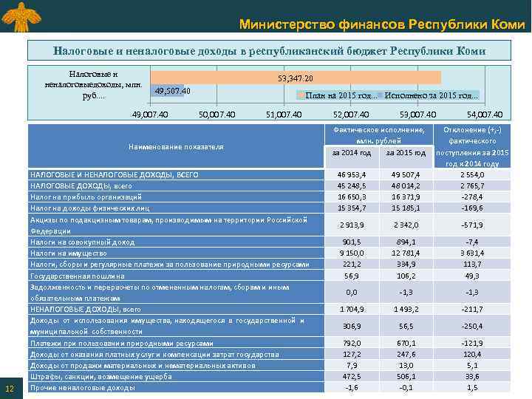Click the header 'Министерство финансов Республики Коми'
Screen dimensions: 532x399
pyautogui.click(x=382, y=24)
